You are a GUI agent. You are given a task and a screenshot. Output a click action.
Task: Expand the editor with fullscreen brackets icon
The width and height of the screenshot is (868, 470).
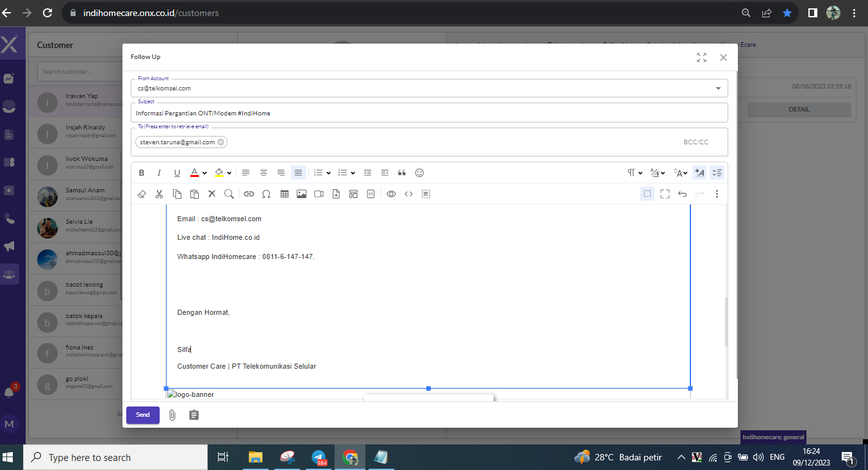pyautogui.click(x=665, y=194)
